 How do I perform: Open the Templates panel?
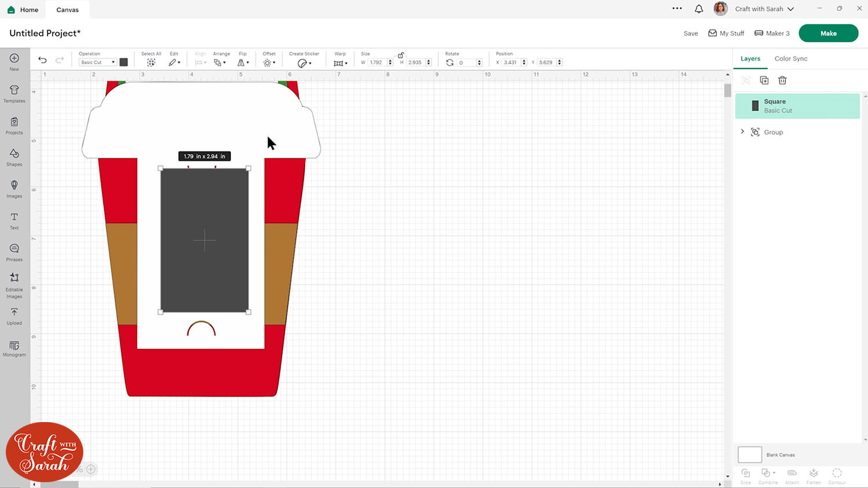pyautogui.click(x=14, y=93)
